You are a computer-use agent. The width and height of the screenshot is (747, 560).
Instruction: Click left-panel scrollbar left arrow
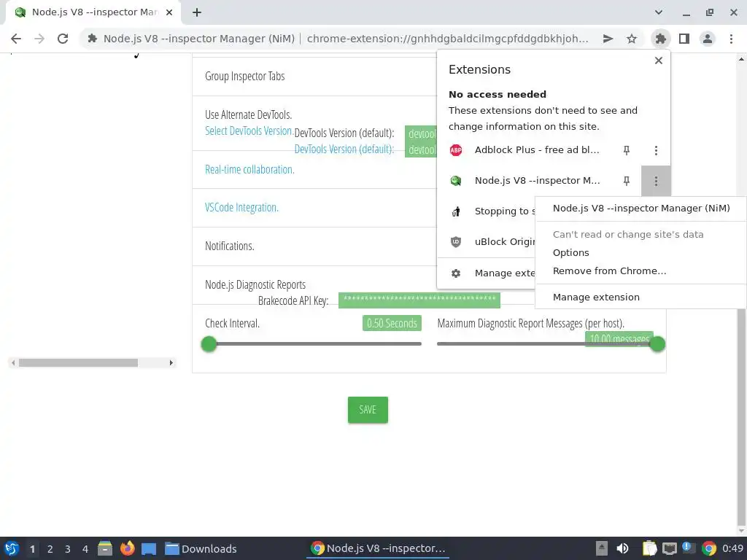pos(13,363)
